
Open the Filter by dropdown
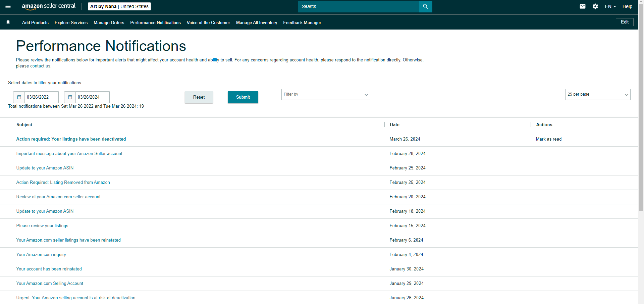(x=326, y=94)
